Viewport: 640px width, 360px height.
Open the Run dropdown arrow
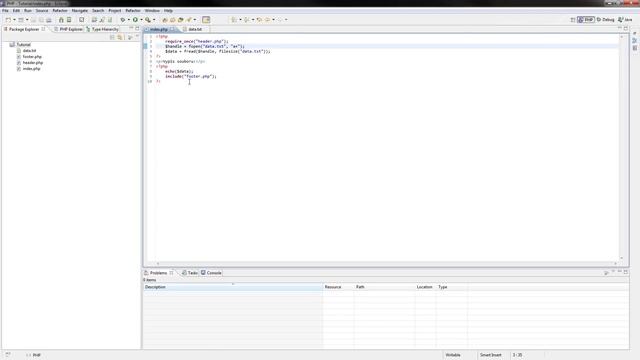pos(141,20)
